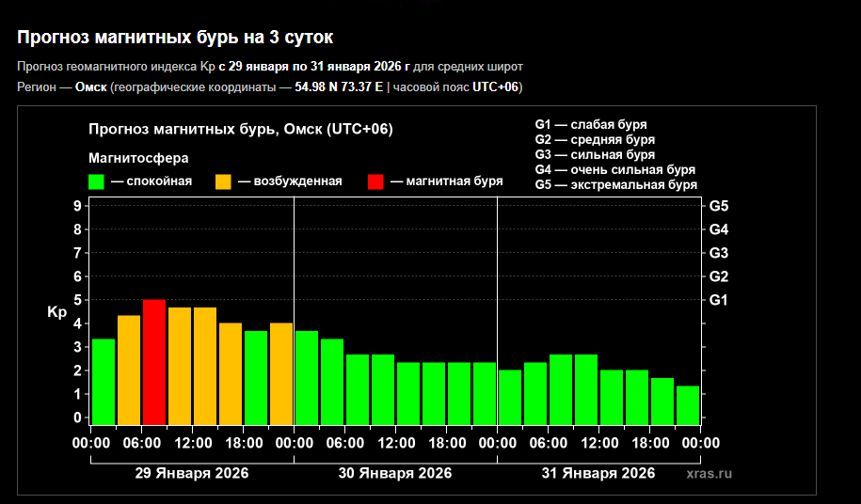
Task: Click legend line 'G4 — очень сильная буря'
Action: pyautogui.click(x=615, y=169)
